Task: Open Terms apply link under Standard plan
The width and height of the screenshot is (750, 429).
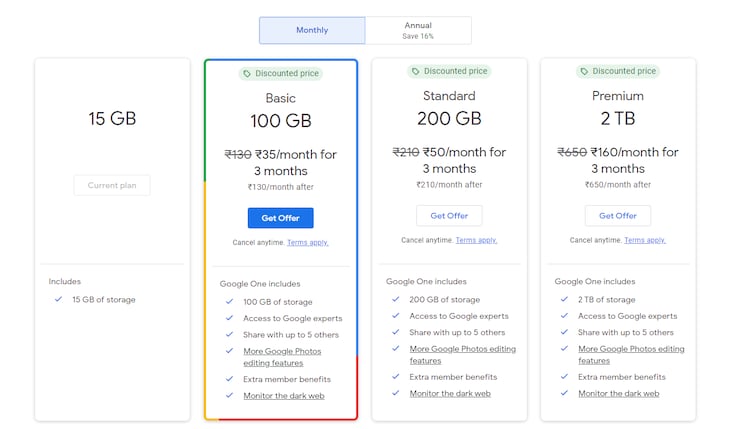Action: 476,241
